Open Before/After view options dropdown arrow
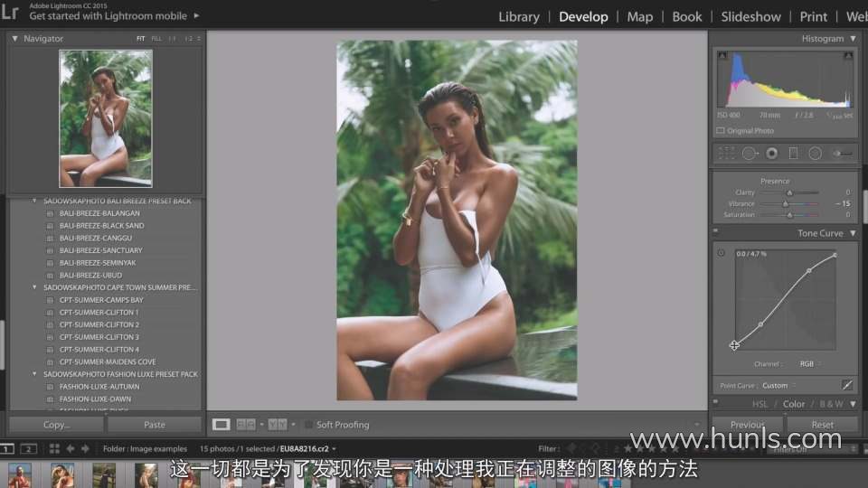Screen dimensions: 868x488 point(293,425)
